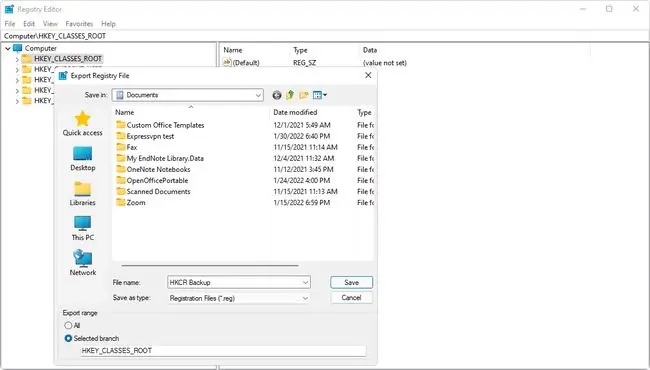Open Quick access in places bar
650x370 pixels.
[x=82, y=123]
